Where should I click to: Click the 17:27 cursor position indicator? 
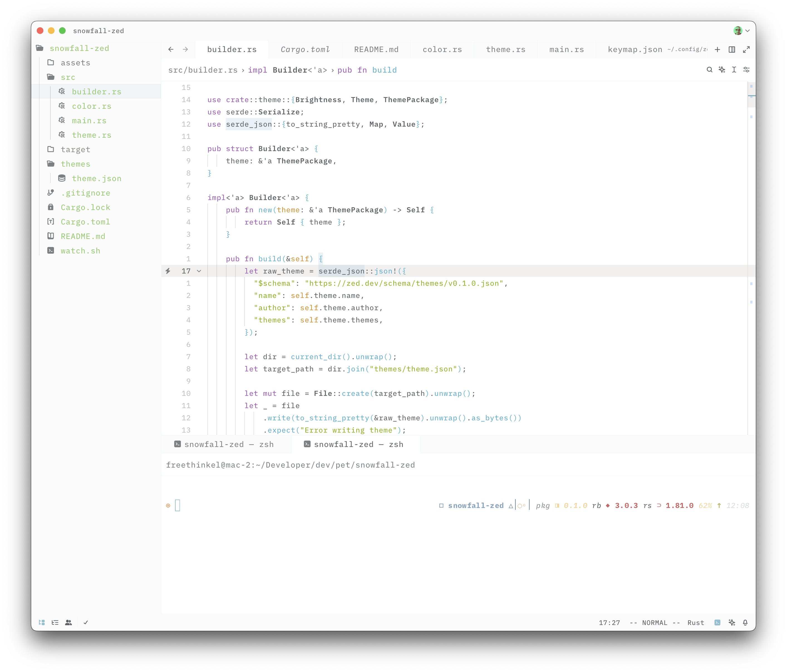coord(609,623)
